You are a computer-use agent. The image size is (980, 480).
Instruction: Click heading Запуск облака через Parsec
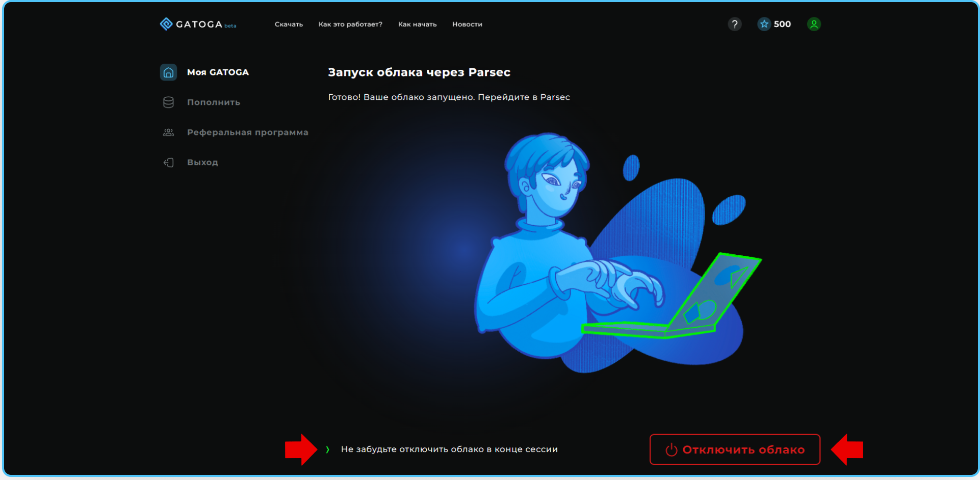419,72
